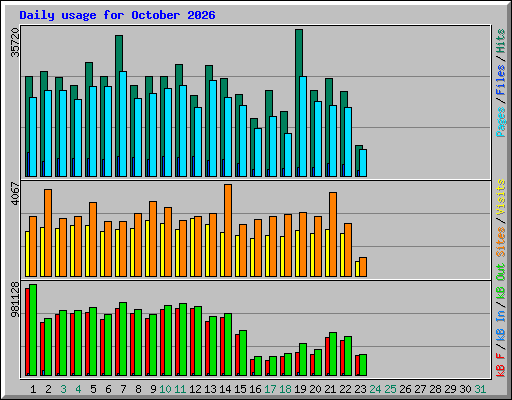
Task: Click the 981128 kB axis value
Action: coord(15,300)
